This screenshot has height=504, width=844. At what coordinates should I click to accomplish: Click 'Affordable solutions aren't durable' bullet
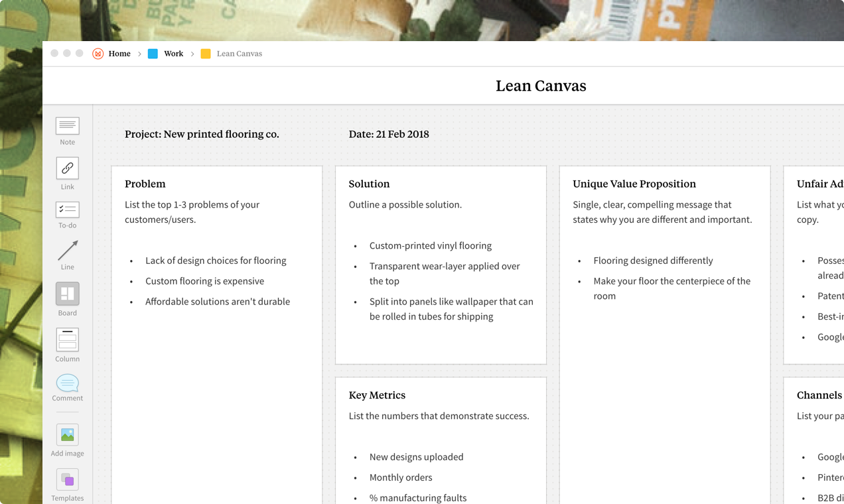point(218,302)
